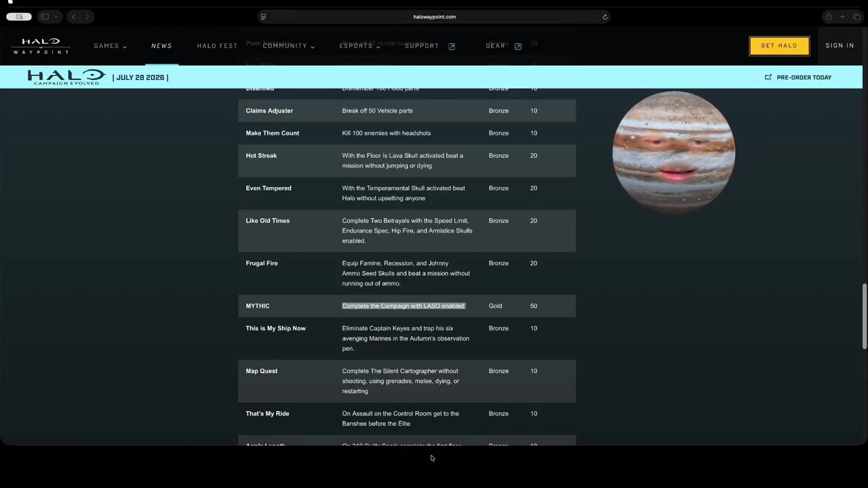Click the 'That's My Ride' achievement name

[267, 414]
